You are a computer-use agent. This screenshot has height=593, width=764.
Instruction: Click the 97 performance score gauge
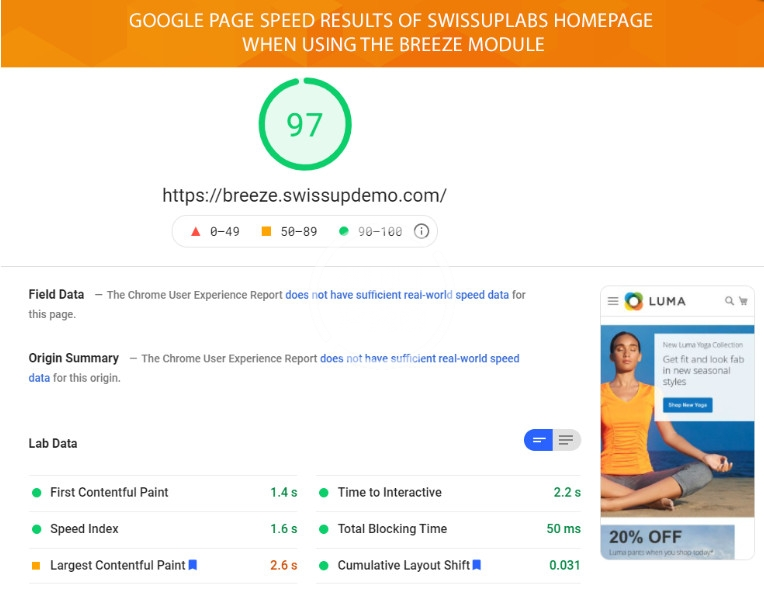(x=305, y=125)
